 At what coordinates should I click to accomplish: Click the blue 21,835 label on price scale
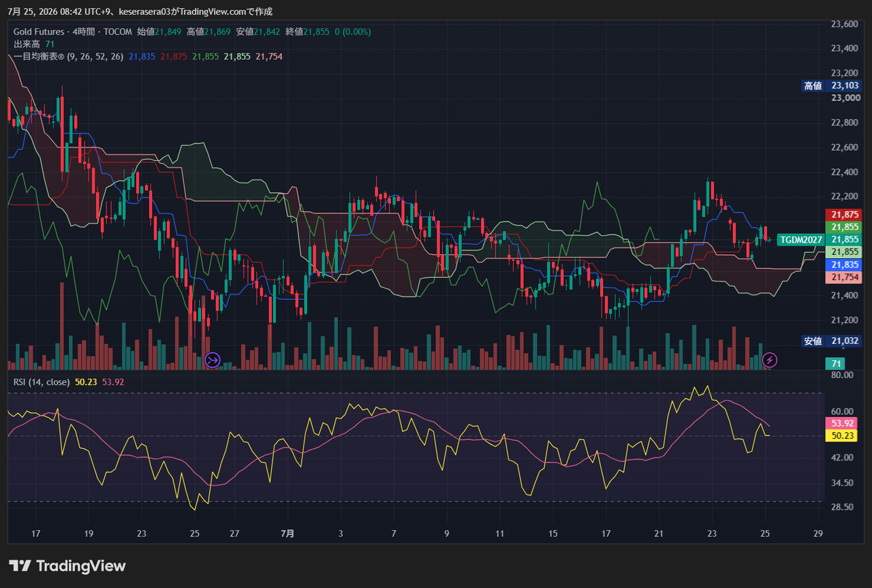click(x=843, y=265)
